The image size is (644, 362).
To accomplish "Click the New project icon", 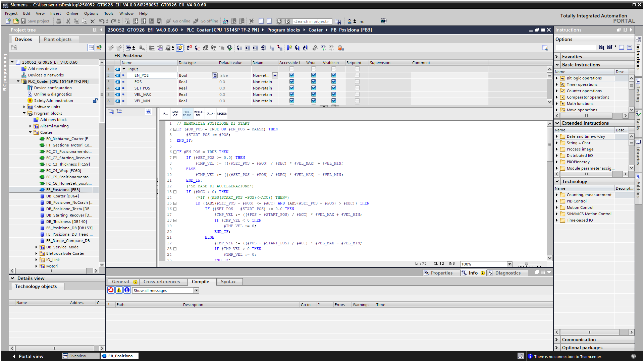I will tap(8, 21).
